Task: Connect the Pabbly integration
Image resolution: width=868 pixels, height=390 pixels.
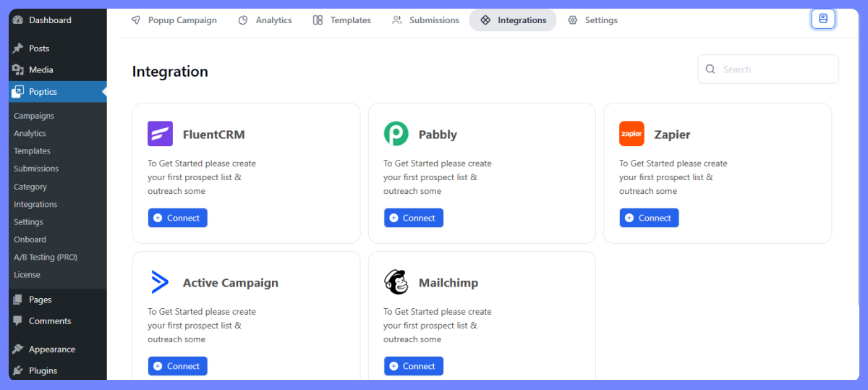Action: (x=414, y=218)
